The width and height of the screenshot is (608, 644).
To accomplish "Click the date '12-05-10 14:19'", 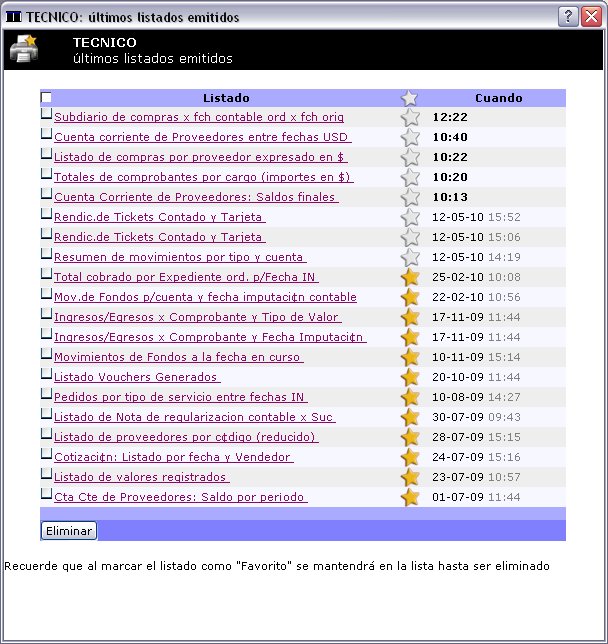I will click(x=476, y=258).
